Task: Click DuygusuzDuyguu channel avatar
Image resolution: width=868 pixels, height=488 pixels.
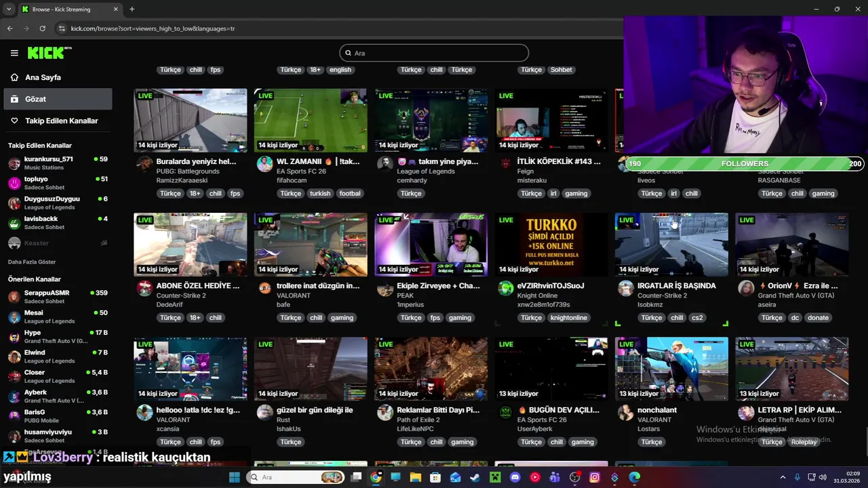Action: click(14, 203)
